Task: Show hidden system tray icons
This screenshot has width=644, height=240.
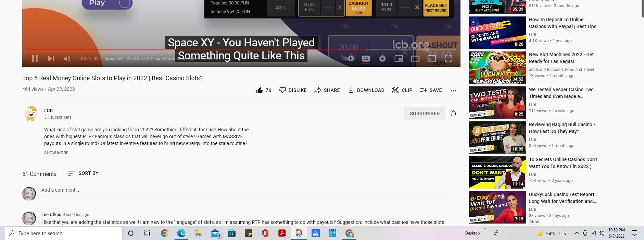Action: [577, 233]
